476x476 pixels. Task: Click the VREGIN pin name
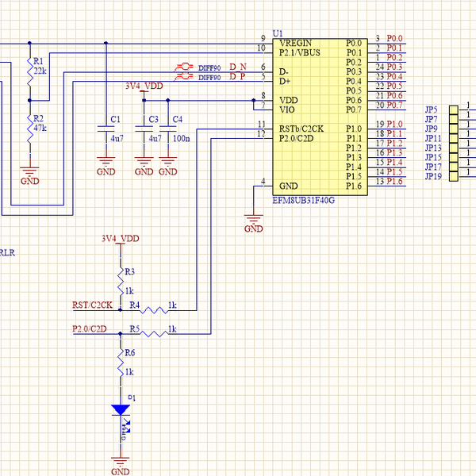point(295,43)
